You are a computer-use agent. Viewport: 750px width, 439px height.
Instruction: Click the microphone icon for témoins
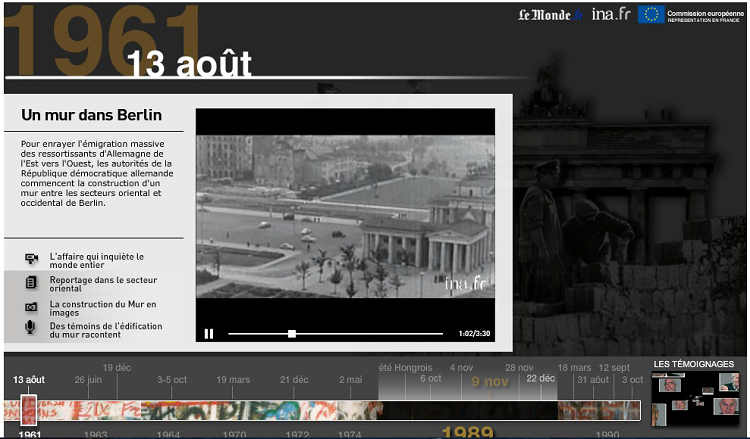pyautogui.click(x=31, y=327)
